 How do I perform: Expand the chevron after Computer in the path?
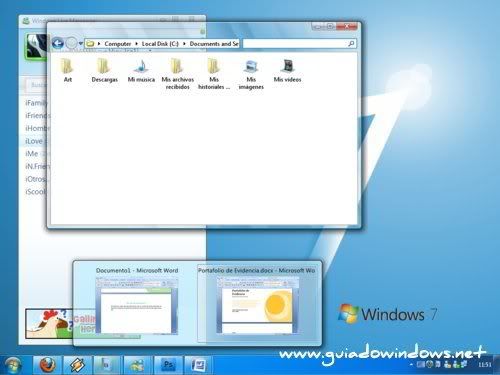point(136,44)
